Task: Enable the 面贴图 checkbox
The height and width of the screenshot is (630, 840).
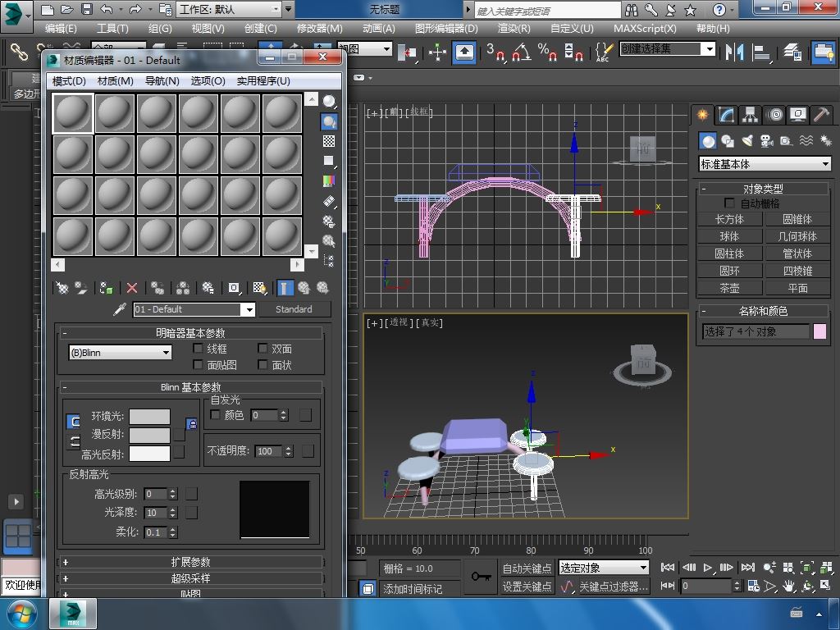Action: [198, 364]
